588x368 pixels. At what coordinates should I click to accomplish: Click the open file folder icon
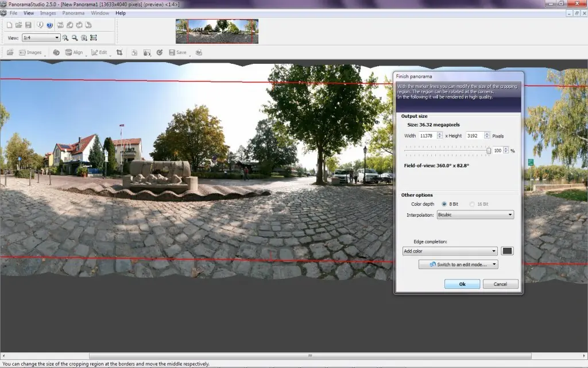click(x=18, y=25)
